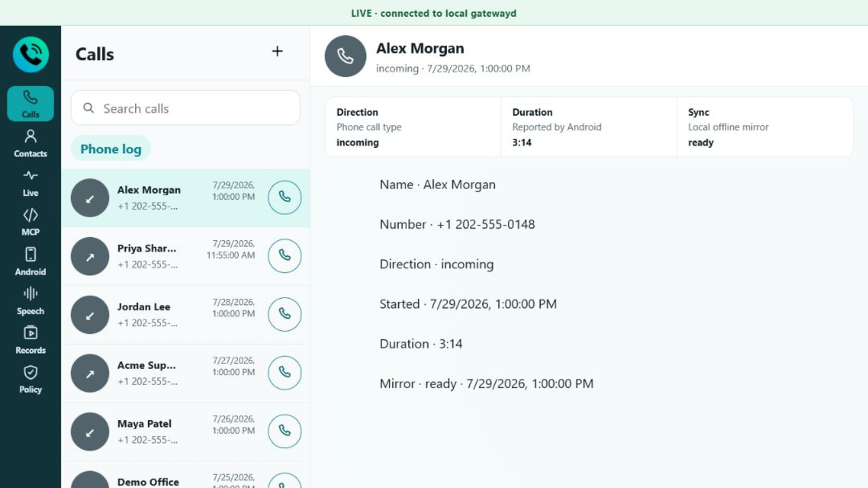Call Acme Sup... with phone button
This screenshot has height=488, width=868.
pyautogui.click(x=284, y=373)
